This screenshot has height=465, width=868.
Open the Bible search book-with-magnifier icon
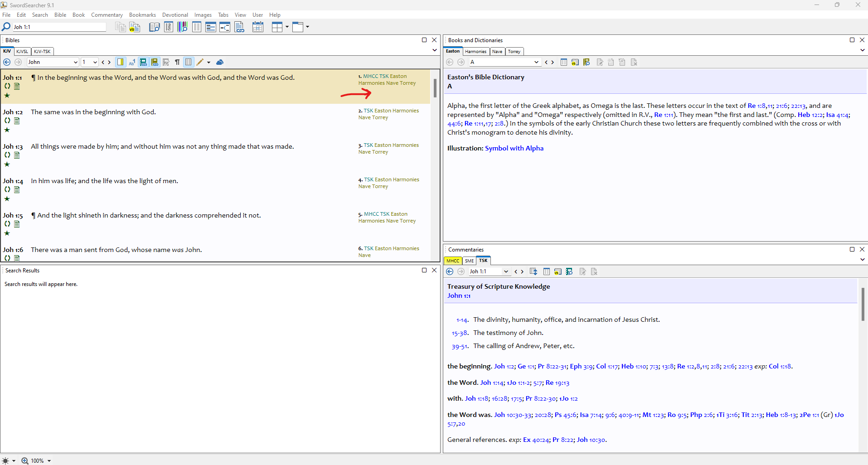(x=155, y=27)
